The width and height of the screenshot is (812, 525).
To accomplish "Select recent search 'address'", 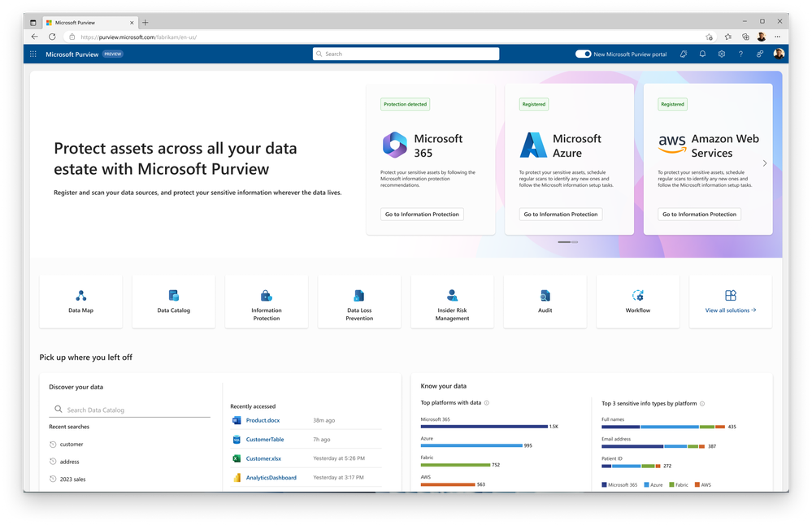I will point(69,462).
